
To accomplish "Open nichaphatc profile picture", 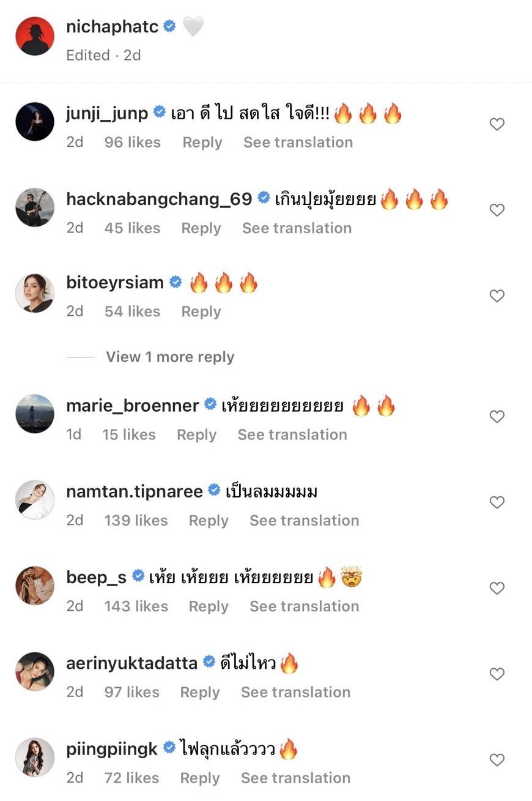I will (x=35, y=36).
